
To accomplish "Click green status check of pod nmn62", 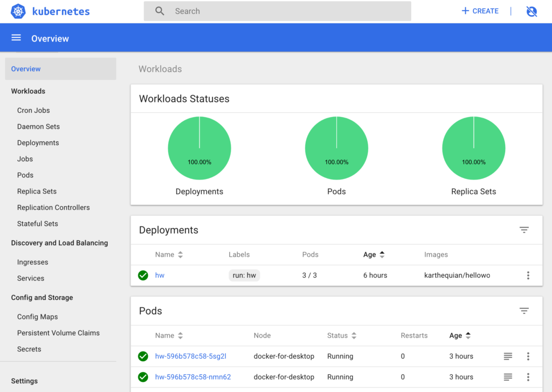I will tap(143, 377).
